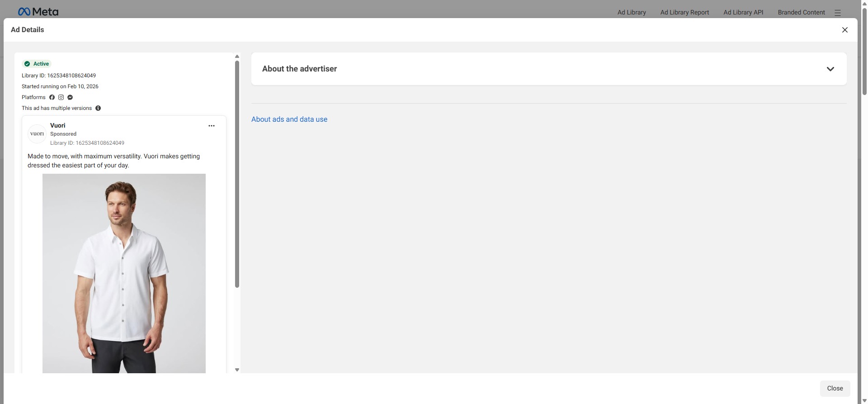The height and width of the screenshot is (404, 868).
Task: Click the Close button
Action: [835, 388]
